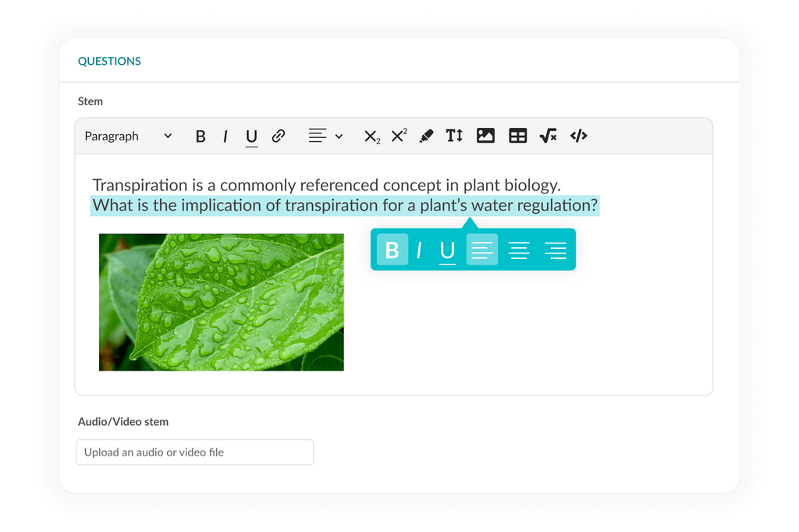
Task: Select the leaf image in the editor
Action: (221, 302)
